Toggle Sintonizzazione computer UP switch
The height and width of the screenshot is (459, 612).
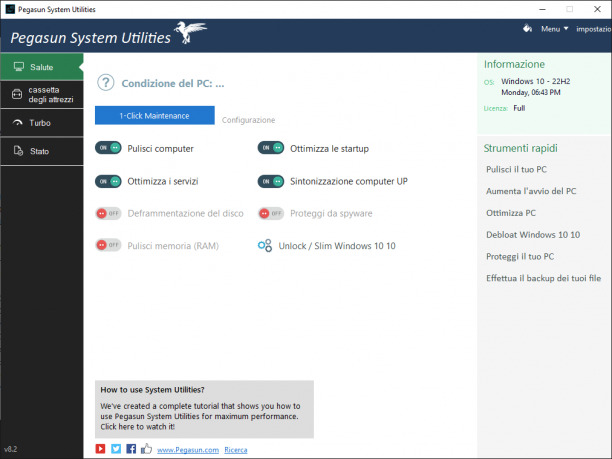click(271, 181)
